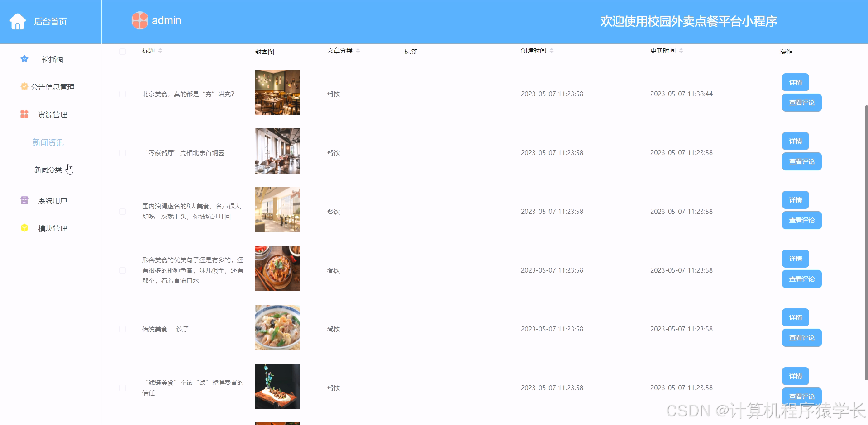The height and width of the screenshot is (425, 868).
Task: Sort table by 标题 column arrows
Action: 160,51
